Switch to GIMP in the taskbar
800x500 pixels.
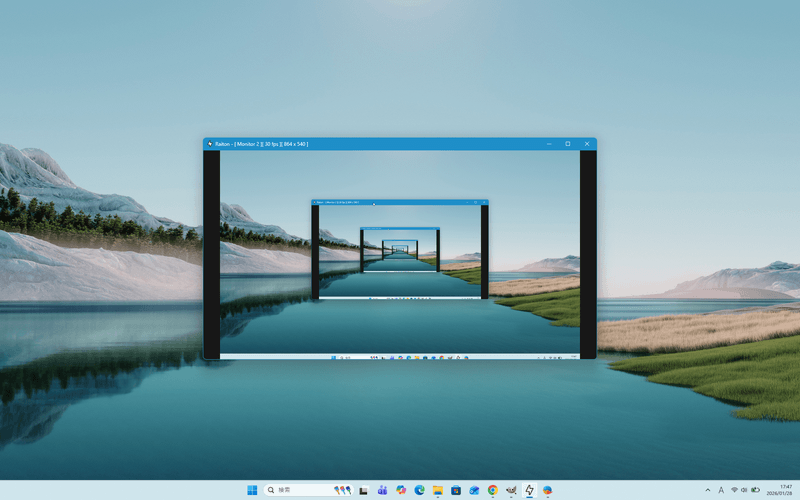[x=511, y=490]
